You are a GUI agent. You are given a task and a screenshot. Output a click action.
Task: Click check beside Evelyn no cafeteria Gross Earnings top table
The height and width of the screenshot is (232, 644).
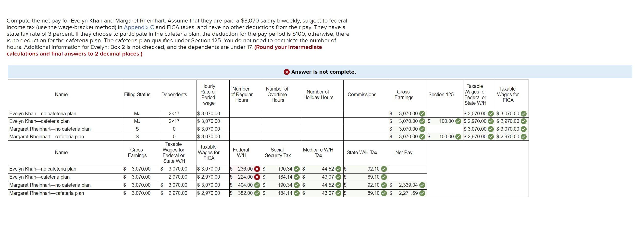422,114
